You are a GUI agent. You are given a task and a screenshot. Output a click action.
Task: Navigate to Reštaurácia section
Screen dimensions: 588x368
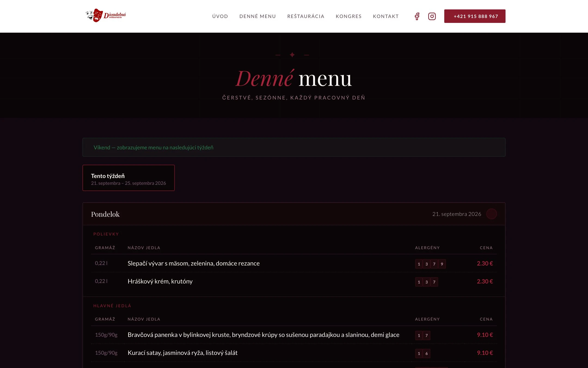306,16
